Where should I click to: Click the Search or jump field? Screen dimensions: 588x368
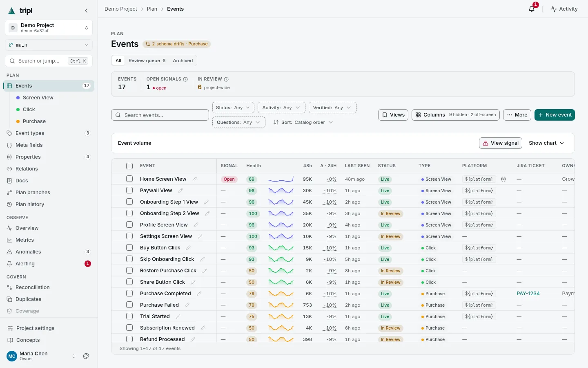tap(49, 61)
